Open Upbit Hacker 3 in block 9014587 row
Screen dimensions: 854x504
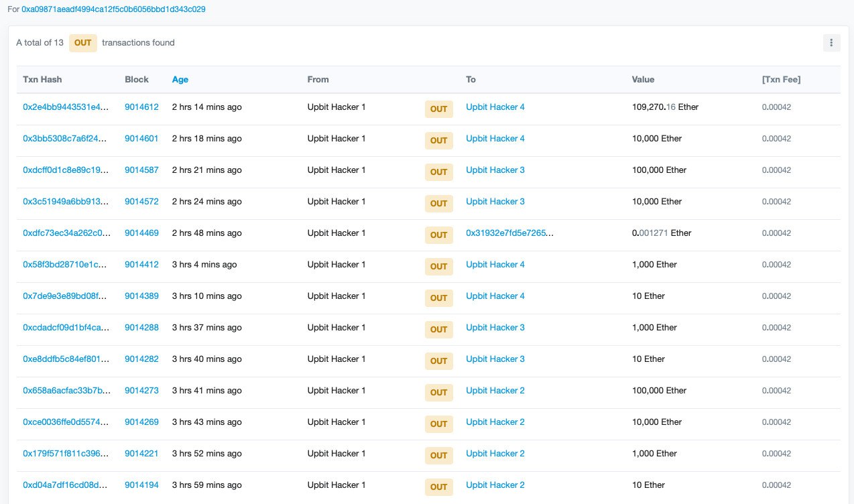[x=495, y=170]
